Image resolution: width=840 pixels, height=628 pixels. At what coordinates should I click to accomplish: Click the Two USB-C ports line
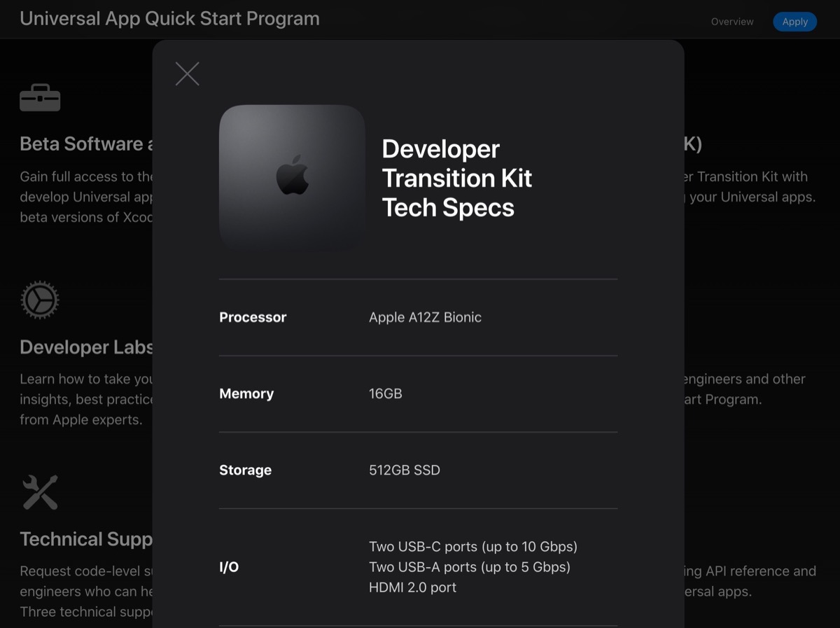coord(473,546)
